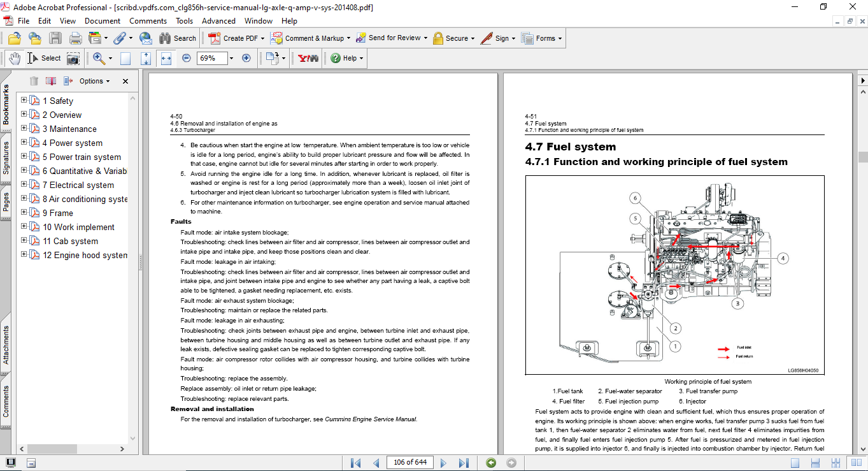Click the Create PDF button
The image size is (868, 471).
click(x=234, y=38)
